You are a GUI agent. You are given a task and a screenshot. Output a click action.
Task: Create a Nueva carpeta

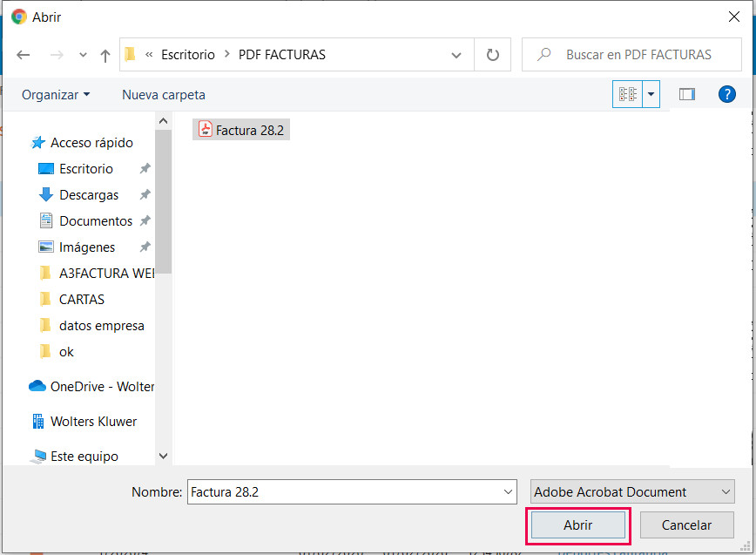(x=164, y=94)
